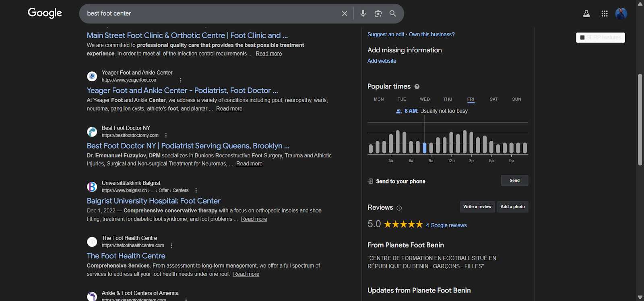Open more options for Balgrist result

pyautogui.click(x=196, y=190)
